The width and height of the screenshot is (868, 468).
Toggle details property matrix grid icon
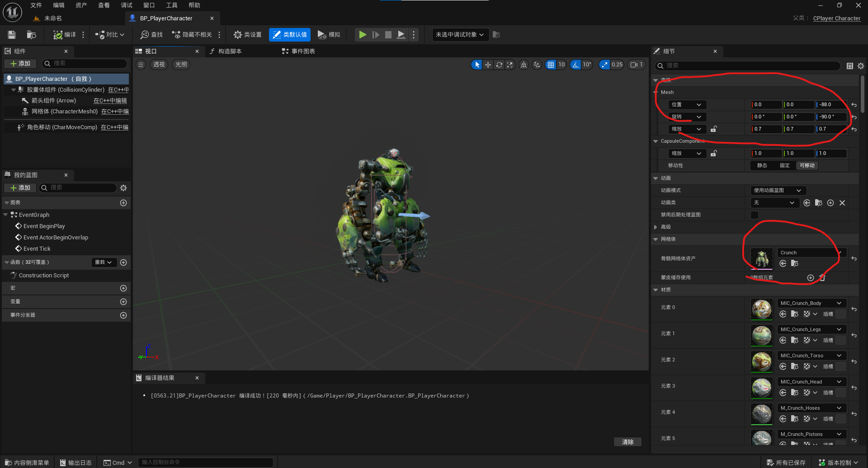click(x=850, y=66)
